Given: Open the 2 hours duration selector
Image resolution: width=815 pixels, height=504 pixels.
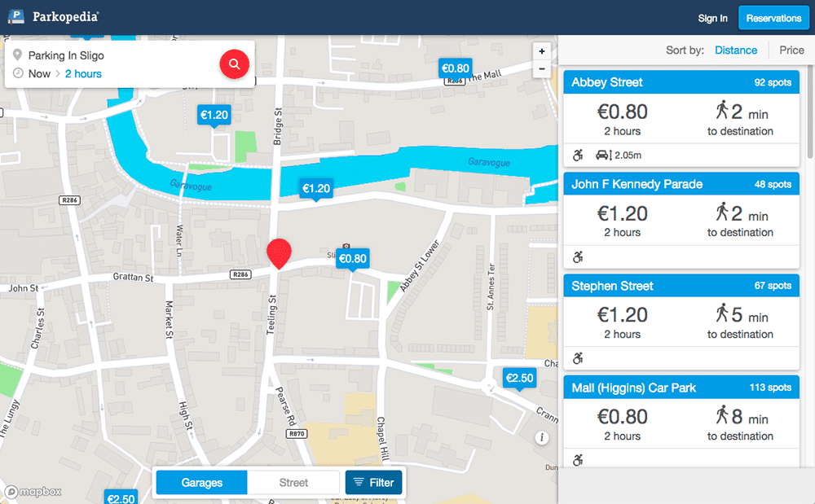Looking at the screenshot, I should click(x=83, y=73).
